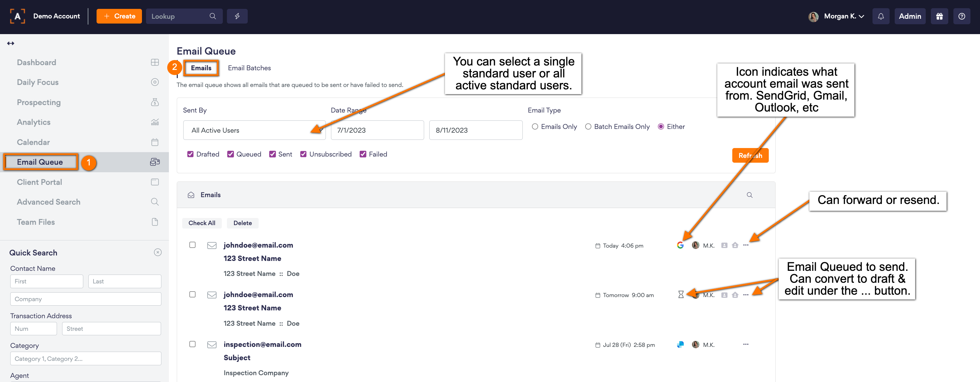Open the All Active Users dropdown
The image size is (980, 382).
(x=254, y=130)
